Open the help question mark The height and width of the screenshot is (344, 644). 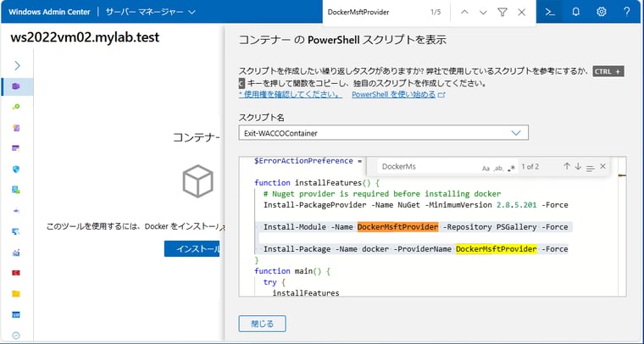click(627, 12)
